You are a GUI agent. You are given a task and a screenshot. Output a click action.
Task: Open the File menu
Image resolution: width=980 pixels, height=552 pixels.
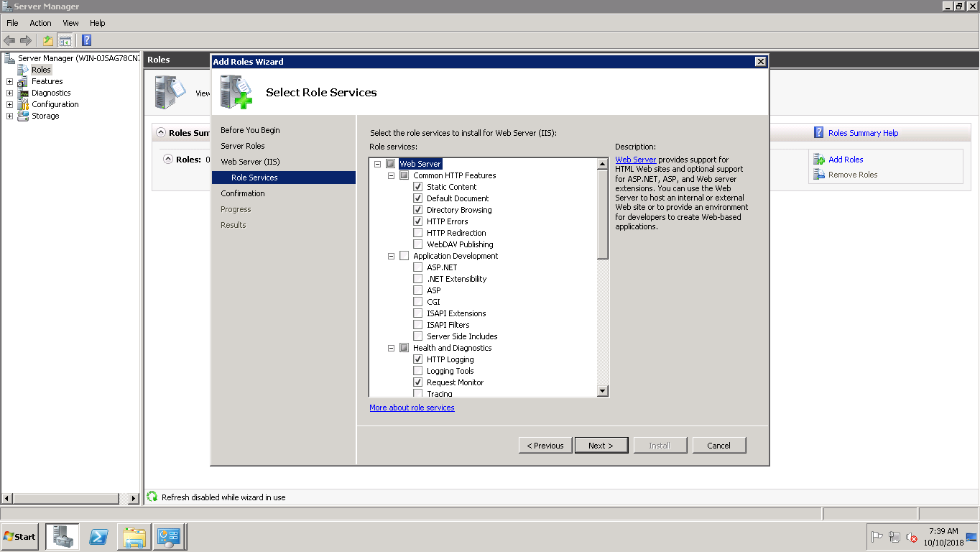point(12,23)
